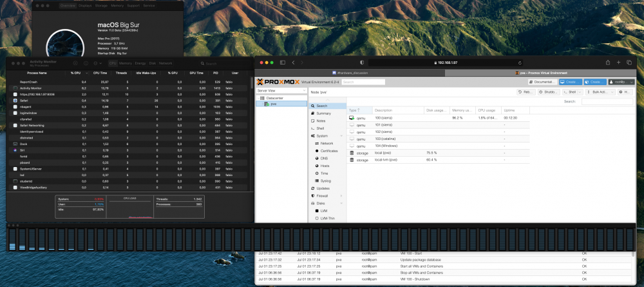Click the search magnifier in Activity Monitor
Viewport: 644px width, 287px height.
tap(202, 64)
